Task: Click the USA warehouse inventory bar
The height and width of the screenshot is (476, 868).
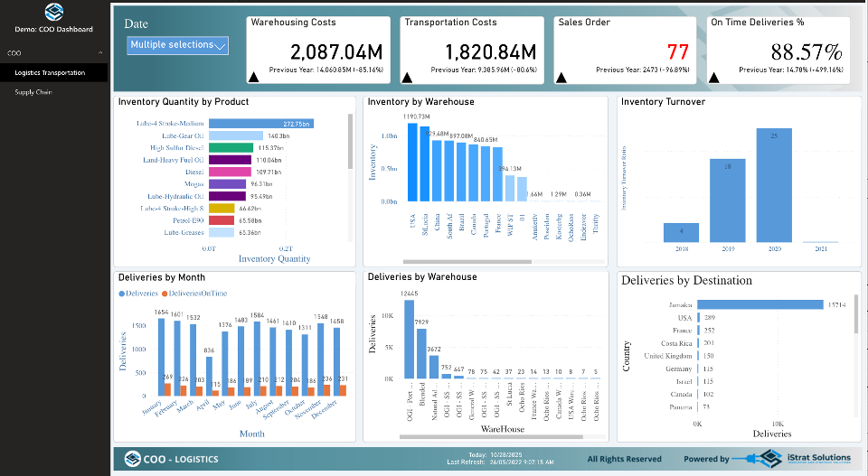Action: tap(412, 162)
